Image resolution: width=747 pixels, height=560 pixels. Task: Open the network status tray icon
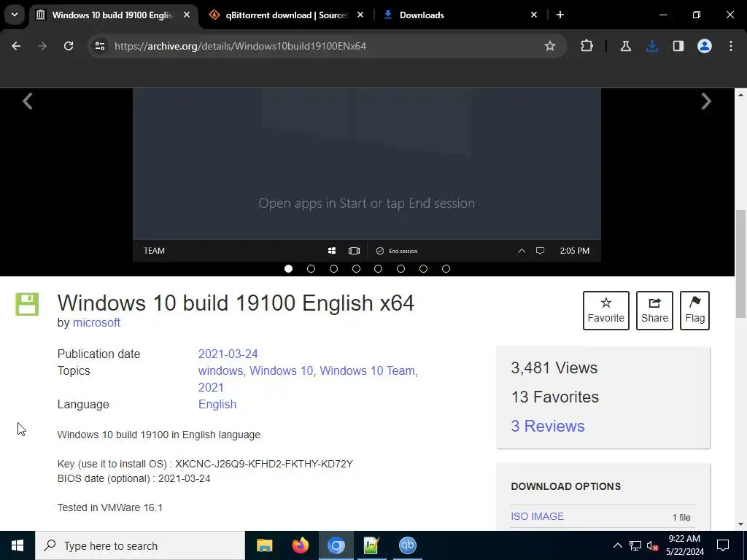click(x=635, y=545)
